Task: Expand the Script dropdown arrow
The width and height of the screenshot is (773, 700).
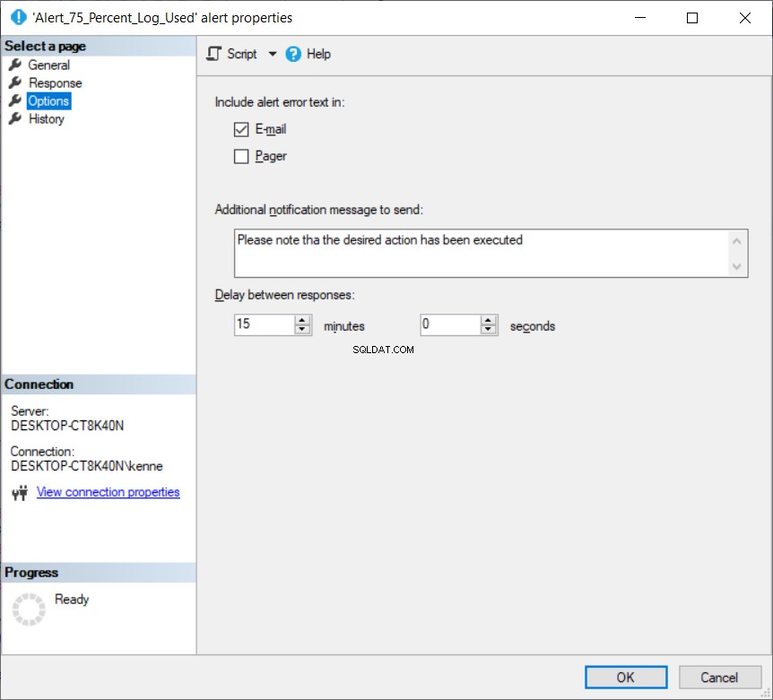Action: coord(272,54)
